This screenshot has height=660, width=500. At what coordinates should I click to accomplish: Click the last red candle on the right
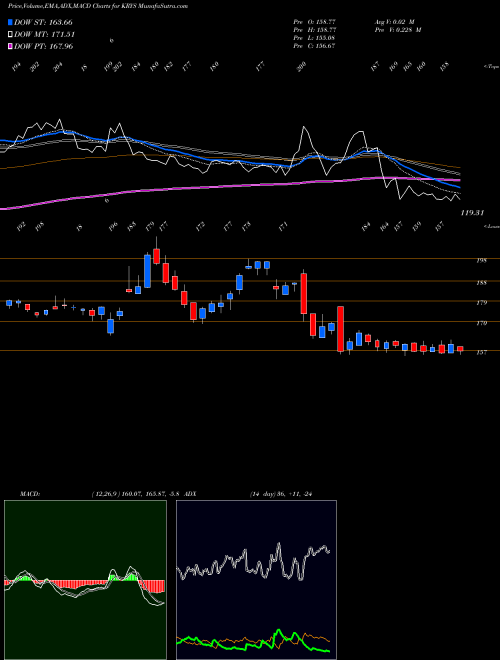coord(460,349)
